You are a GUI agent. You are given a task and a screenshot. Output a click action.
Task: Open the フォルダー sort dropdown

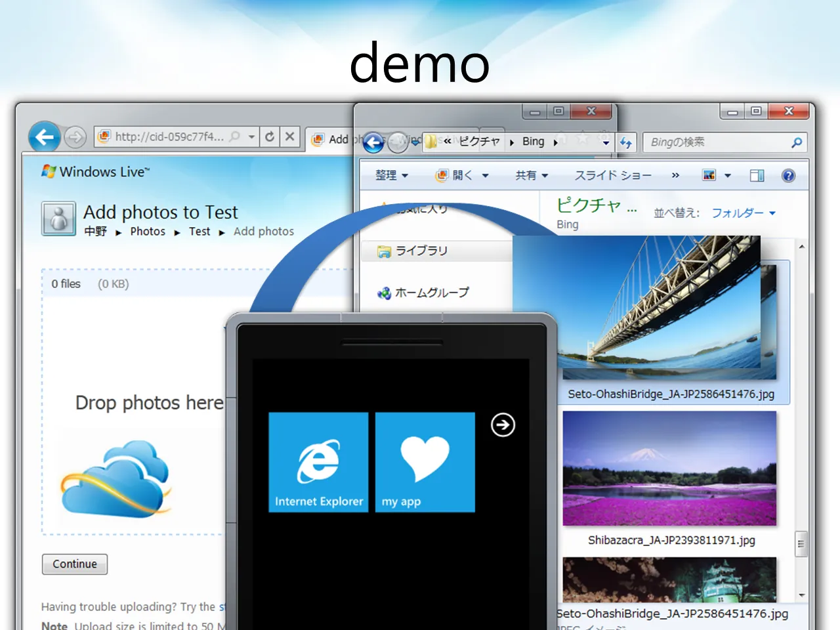(x=744, y=213)
